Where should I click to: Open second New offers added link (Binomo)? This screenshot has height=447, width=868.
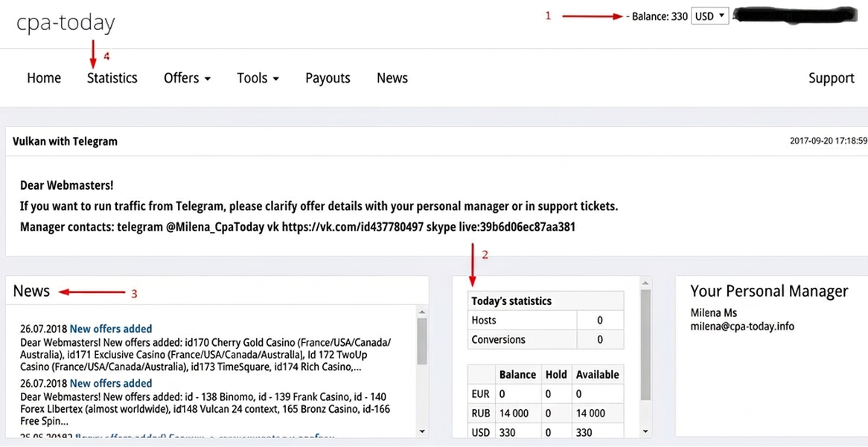[111, 383]
